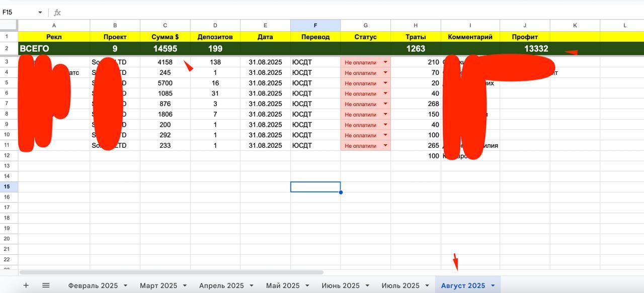The height and width of the screenshot is (293, 644).
Task: Add a new sheet with plus icon
Action: tap(26, 285)
